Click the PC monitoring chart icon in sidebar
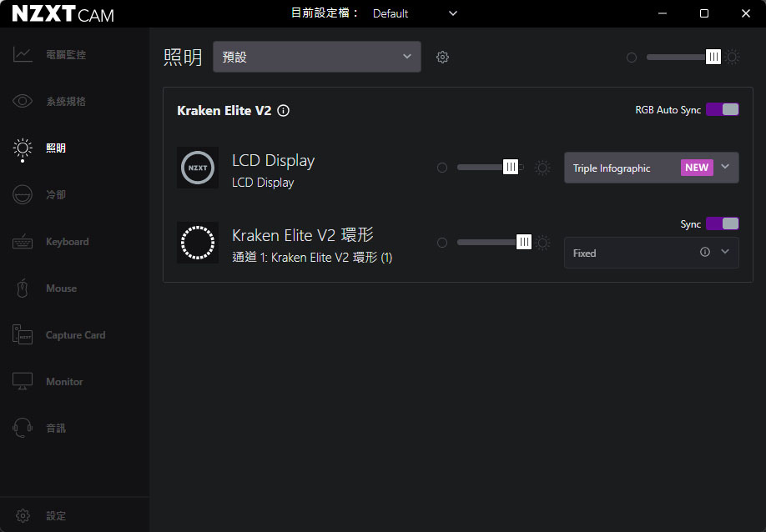 point(23,54)
